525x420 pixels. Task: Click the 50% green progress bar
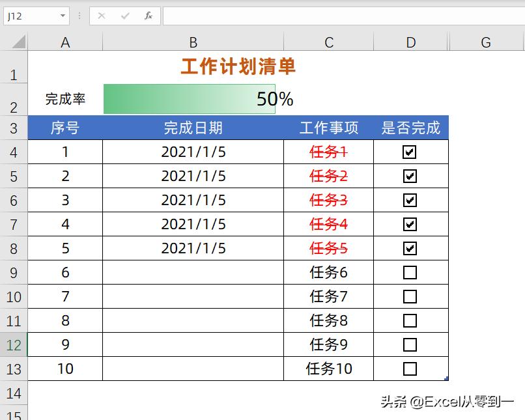[189, 99]
